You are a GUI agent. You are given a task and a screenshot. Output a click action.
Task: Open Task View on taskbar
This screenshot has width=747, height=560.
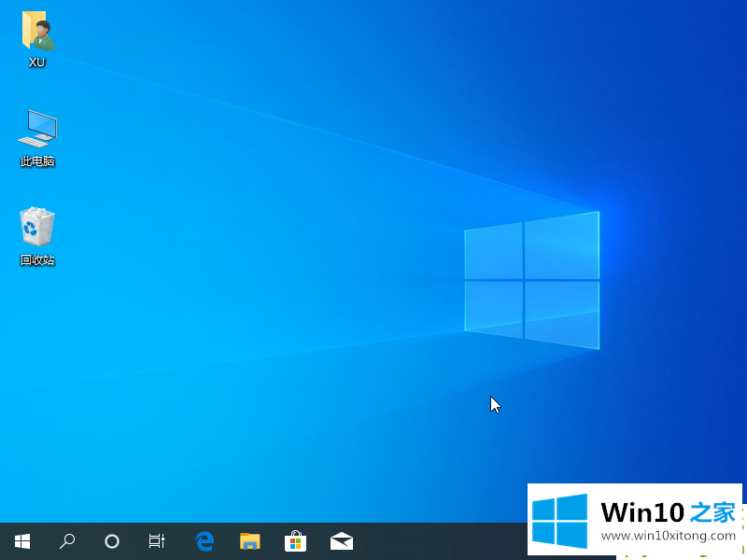click(x=156, y=541)
